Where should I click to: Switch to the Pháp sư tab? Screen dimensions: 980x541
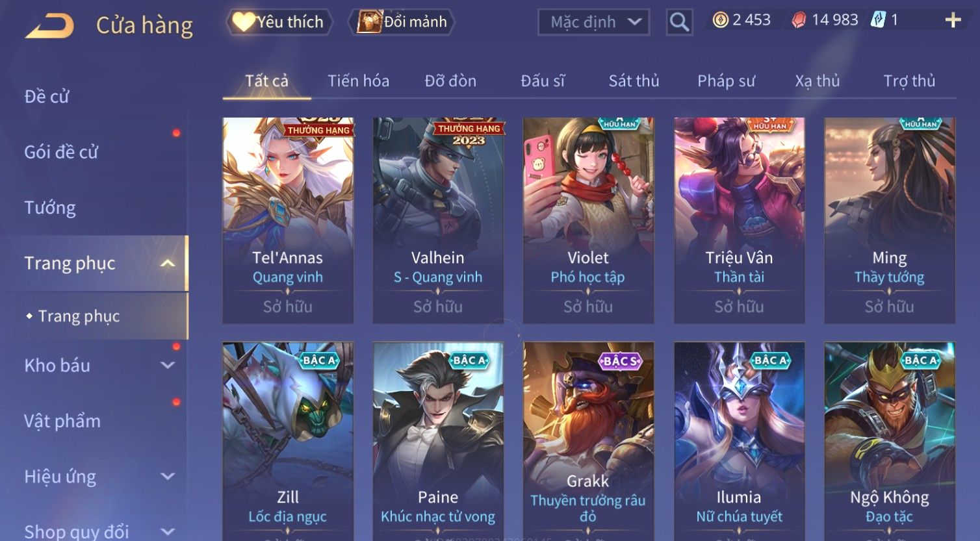[x=726, y=81]
